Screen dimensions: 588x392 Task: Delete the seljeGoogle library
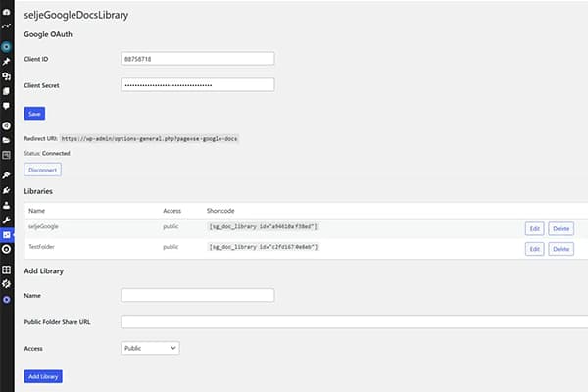click(561, 227)
